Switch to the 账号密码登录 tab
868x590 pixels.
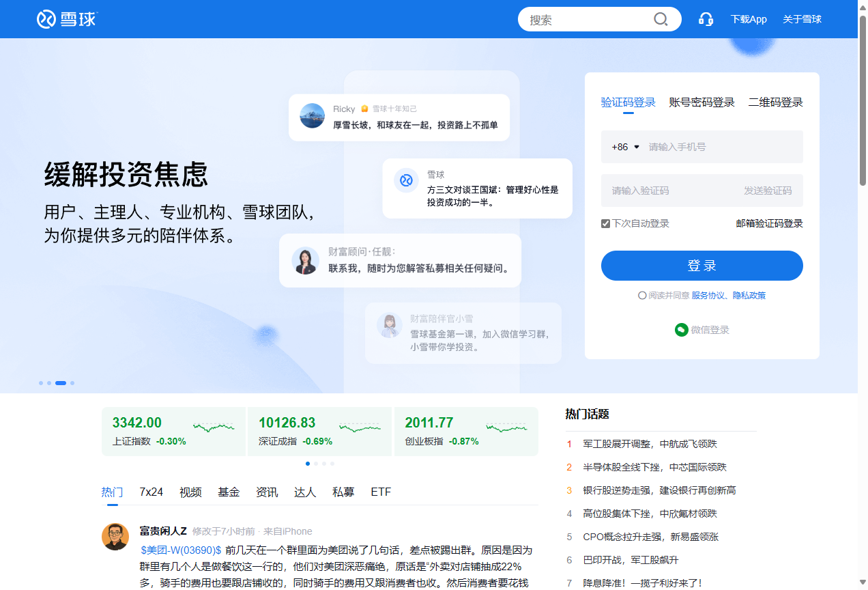(701, 102)
